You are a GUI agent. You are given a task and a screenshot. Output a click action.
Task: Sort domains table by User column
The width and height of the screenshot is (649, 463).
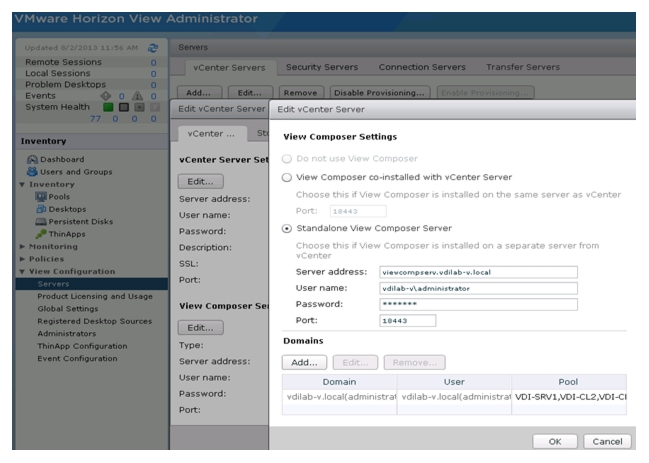[454, 382]
